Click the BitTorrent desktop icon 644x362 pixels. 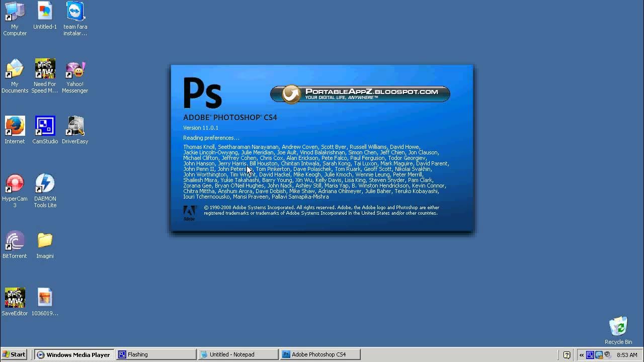[15, 245]
